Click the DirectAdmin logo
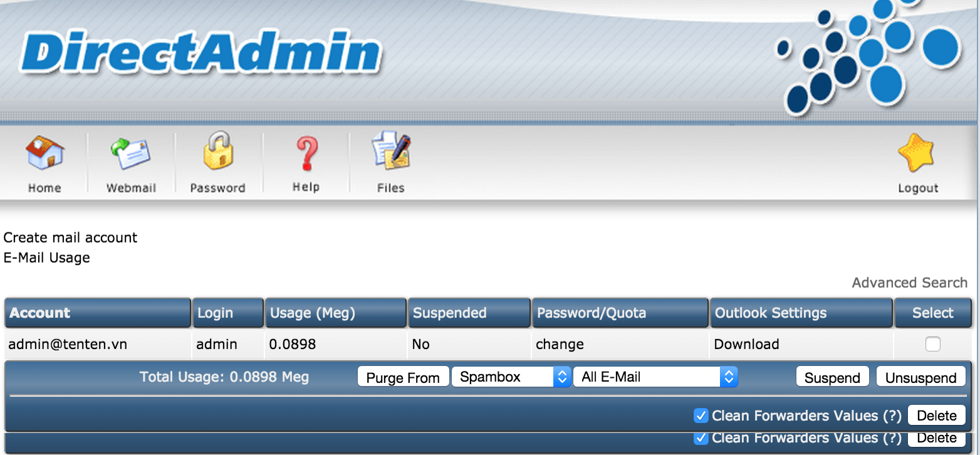980x455 pixels. coord(202,53)
